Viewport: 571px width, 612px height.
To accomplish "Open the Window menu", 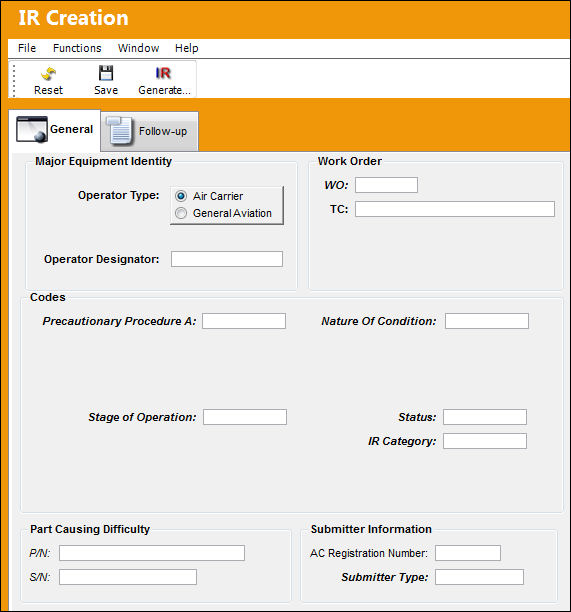I will [139, 48].
